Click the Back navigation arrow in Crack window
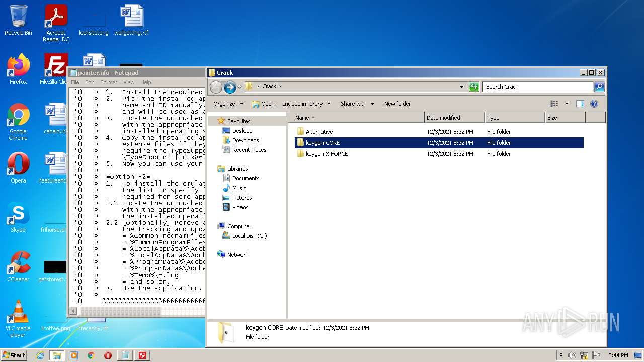The height and width of the screenshot is (362, 644). point(216,87)
